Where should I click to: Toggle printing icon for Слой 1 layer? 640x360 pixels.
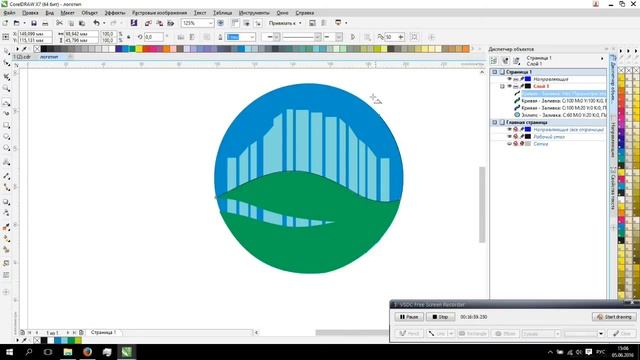(x=516, y=86)
